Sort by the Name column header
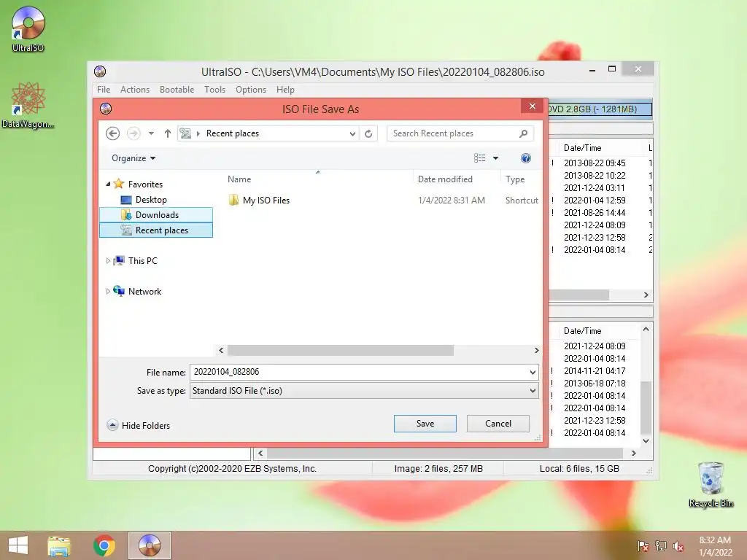The width and height of the screenshot is (747, 560). (x=318, y=179)
